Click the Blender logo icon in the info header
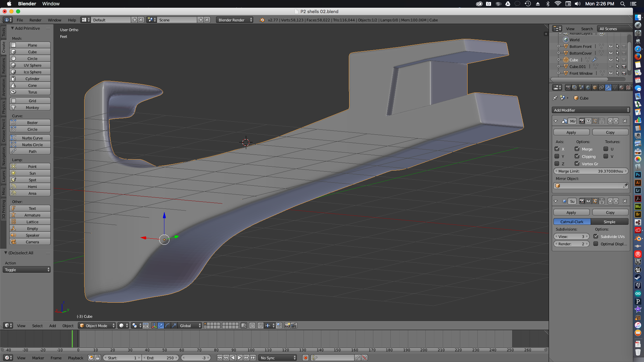 [262, 20]
